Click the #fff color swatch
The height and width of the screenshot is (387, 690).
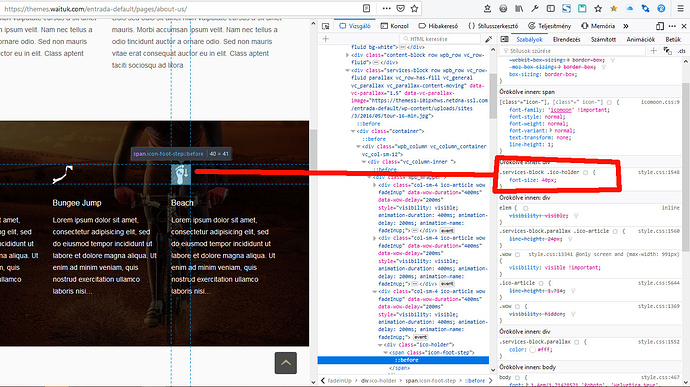coord(532,350)
